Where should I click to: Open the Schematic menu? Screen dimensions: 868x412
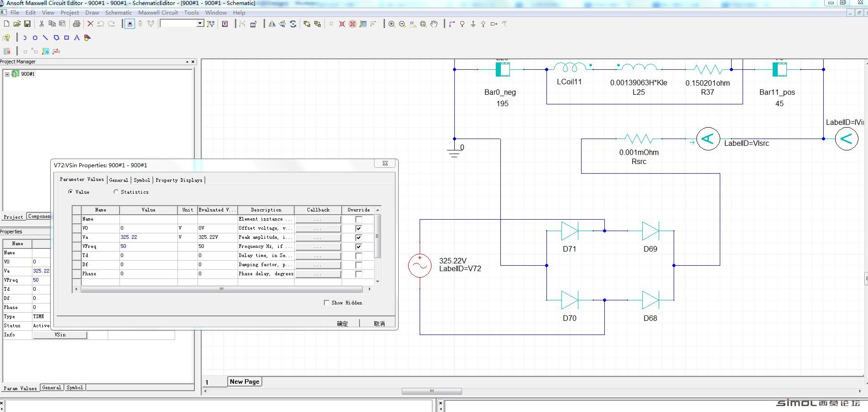119,12
